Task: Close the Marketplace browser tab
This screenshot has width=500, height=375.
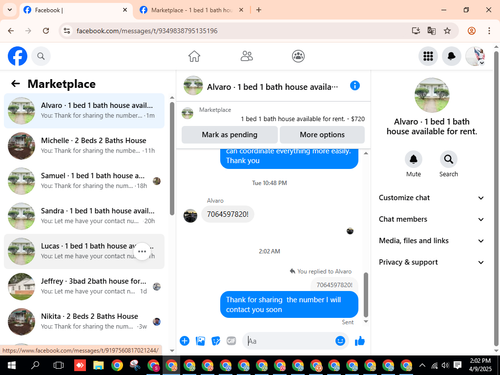Action: click(241, 10)
